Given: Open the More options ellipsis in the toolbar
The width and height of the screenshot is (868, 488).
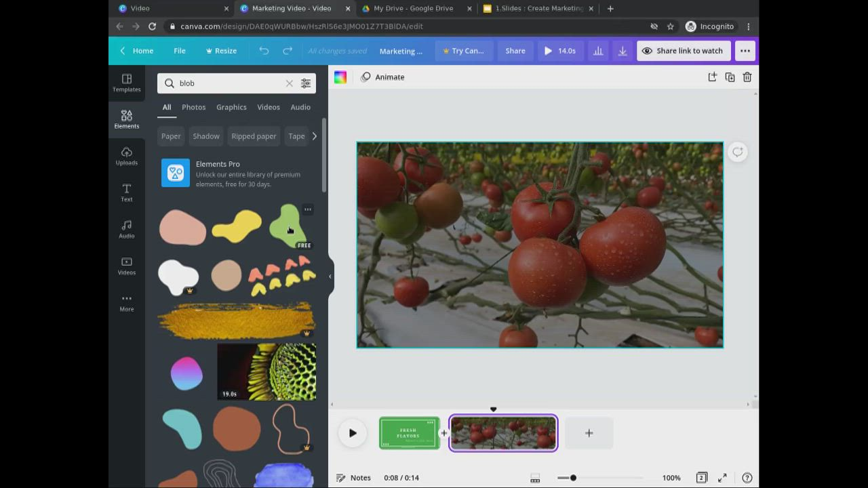Looking at the screenshot, I should point(745,50).
